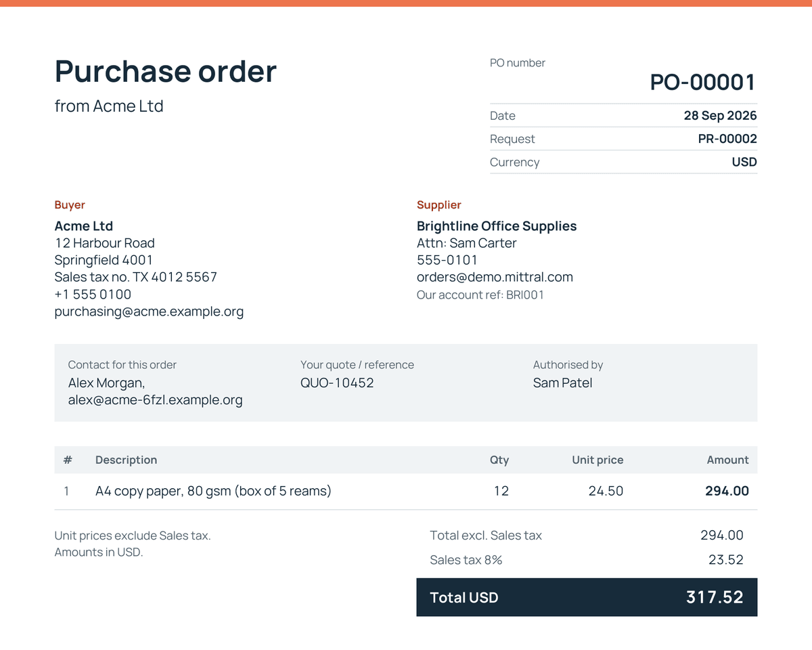This screenshot has width=812, height=650.
Task: Click the supplier phone 555-0101
Action: point(447,260)
